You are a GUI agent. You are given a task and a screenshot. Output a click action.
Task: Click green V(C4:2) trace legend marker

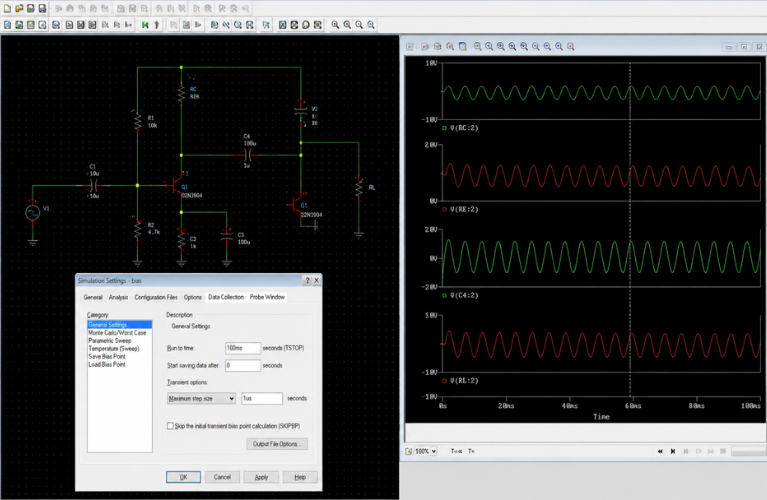coord(444,295)
